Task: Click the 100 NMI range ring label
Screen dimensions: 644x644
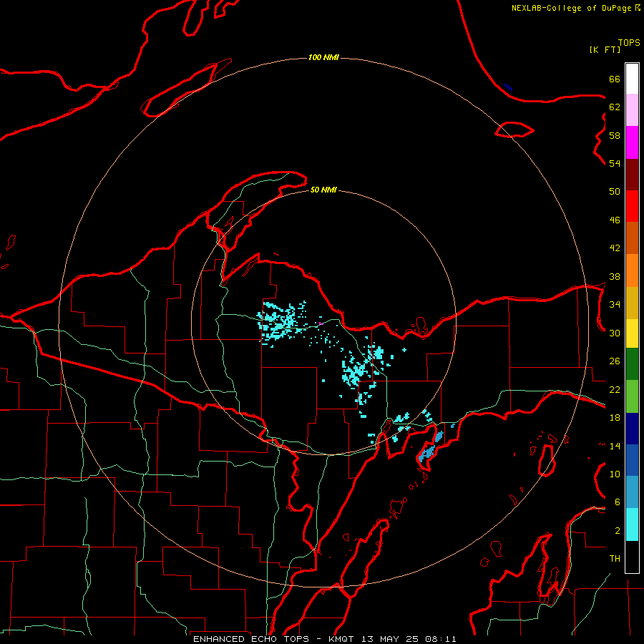Action: [x=323, y=57]
